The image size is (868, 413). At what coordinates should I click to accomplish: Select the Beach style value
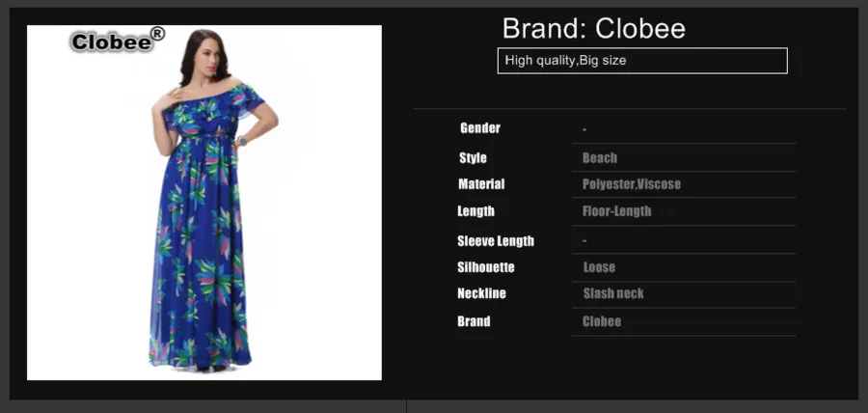[x=600, y=158]
